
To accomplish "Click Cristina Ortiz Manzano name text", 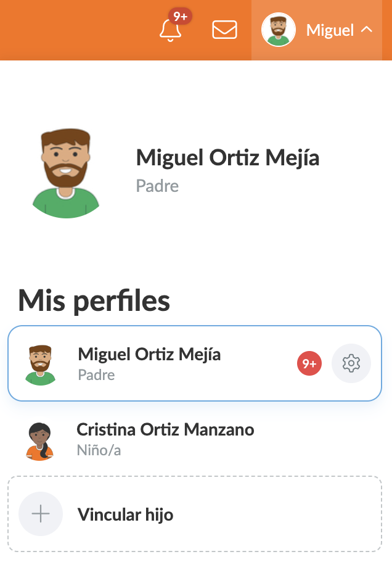I will point(165,429).
